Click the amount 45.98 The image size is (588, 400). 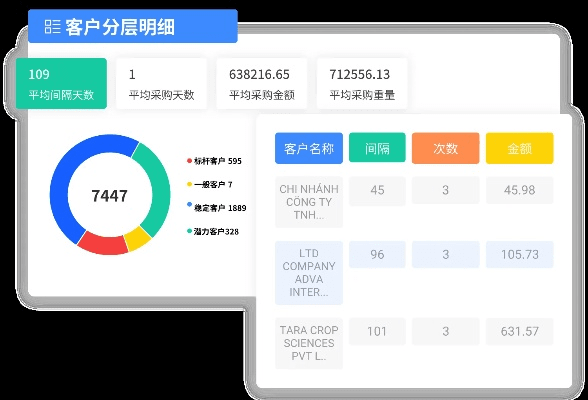coord(519,190)
